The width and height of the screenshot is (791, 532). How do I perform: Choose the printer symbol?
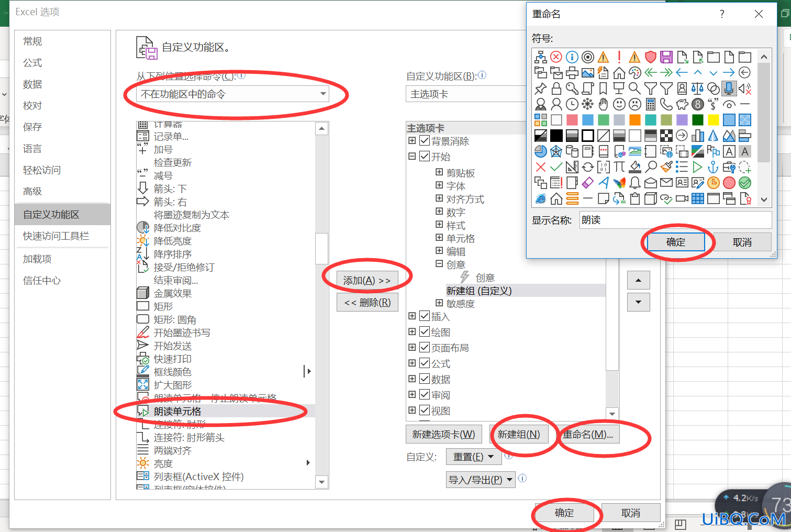[572, 73]
